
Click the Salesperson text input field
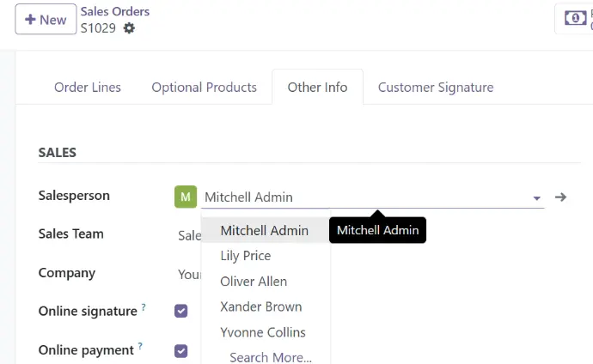click(365, 197)
